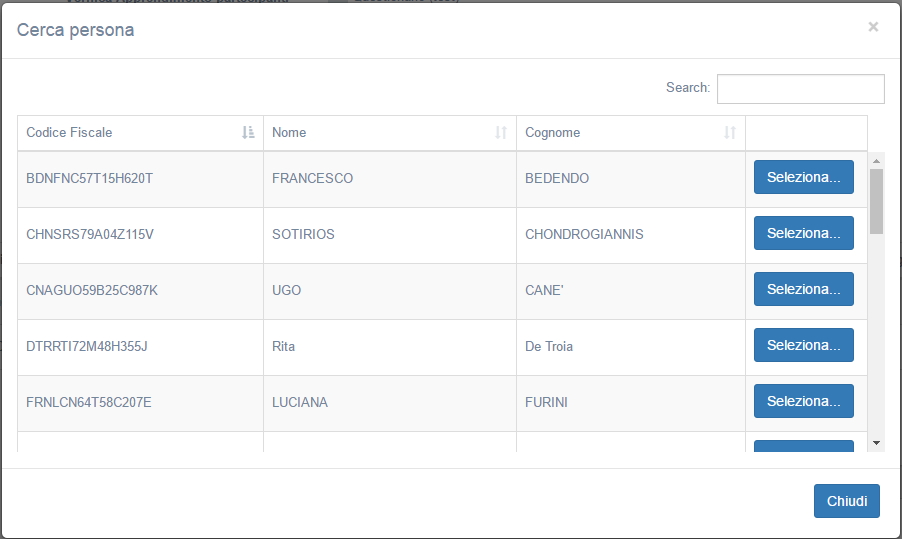Click the table scrollbar up arrow

[876, 160]
